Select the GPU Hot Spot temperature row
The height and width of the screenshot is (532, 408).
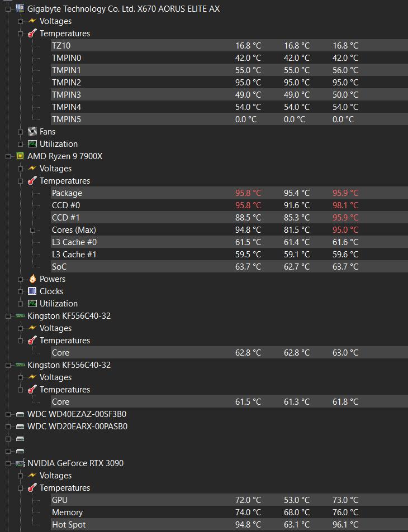(229, 525)
